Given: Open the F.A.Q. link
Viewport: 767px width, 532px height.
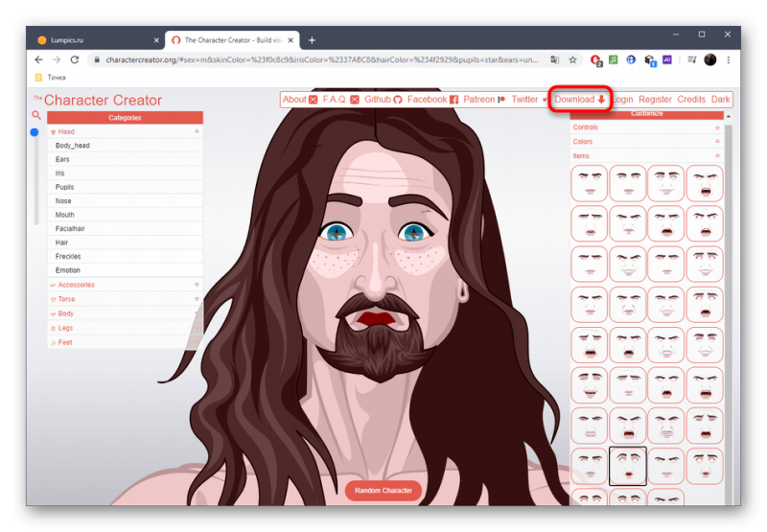Looking at the screenshot, I should coord(340,100).
